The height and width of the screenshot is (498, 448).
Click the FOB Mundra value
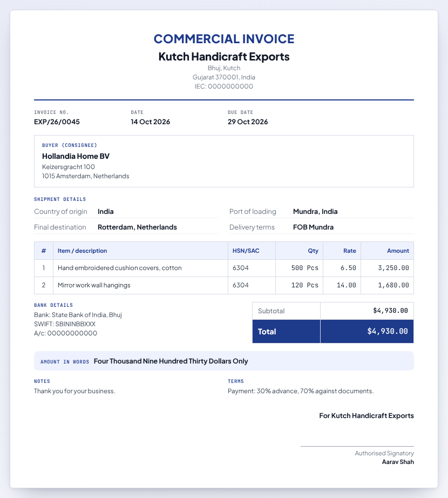point(313,227)
